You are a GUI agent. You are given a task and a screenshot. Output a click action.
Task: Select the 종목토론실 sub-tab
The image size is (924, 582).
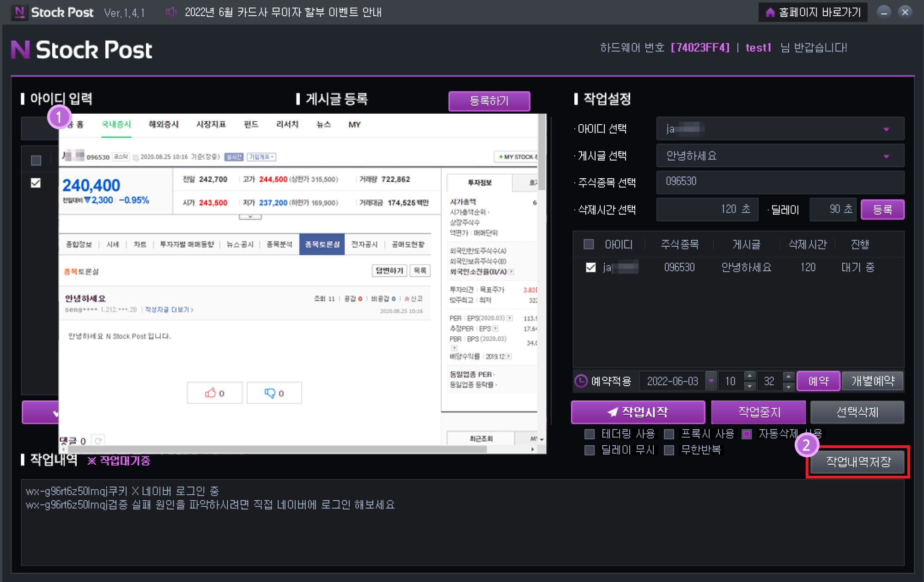coord(322,244)
